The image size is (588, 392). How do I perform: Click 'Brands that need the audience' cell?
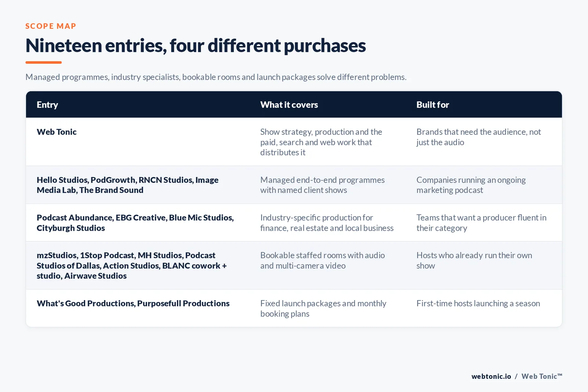coord(478,137)
